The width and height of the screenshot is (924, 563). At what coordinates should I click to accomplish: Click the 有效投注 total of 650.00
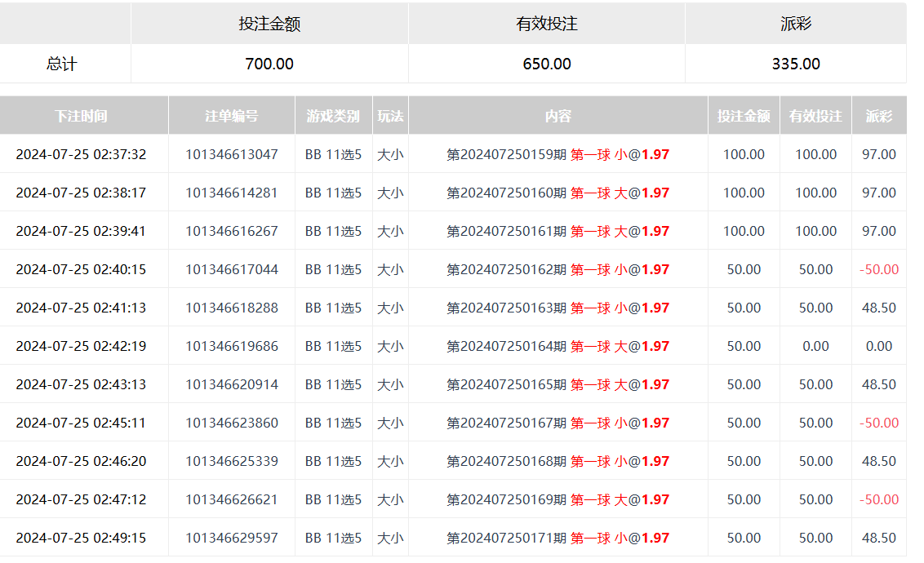(x=546, y=64)
